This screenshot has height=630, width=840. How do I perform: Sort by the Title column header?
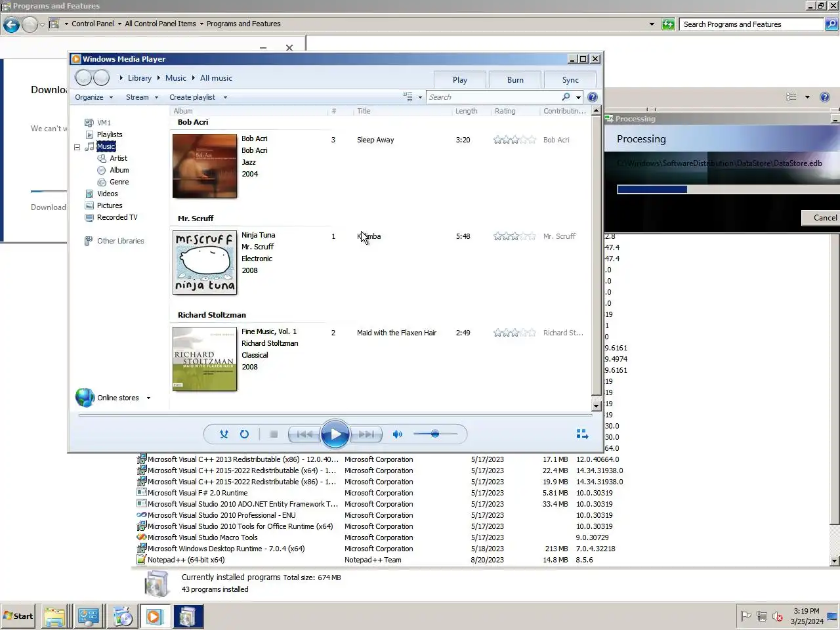(364, 111)
